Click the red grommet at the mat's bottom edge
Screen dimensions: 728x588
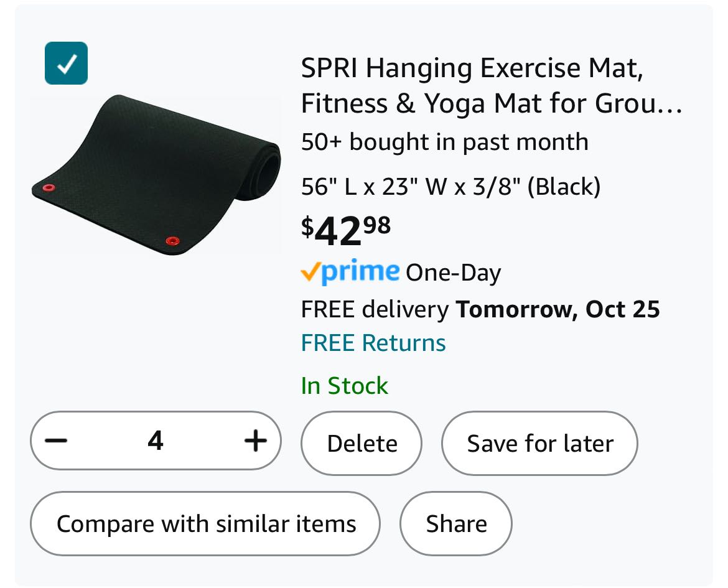click(172, 241)
